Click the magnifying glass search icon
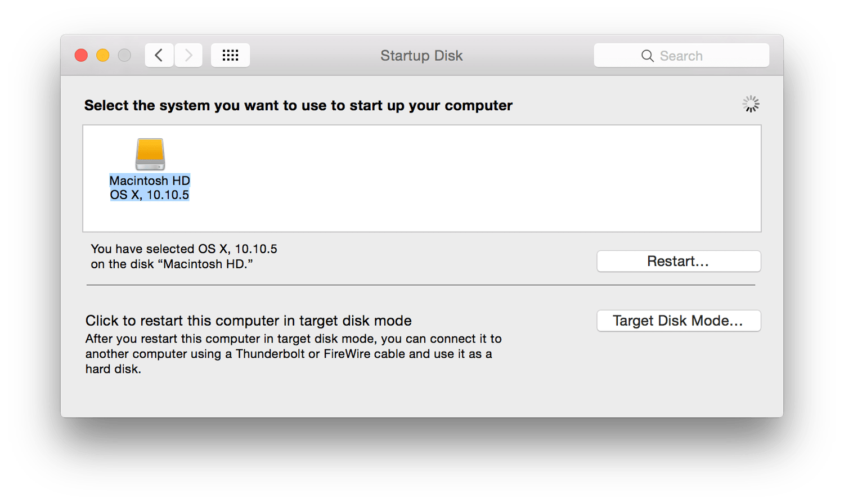This screenshot has height=504, width=844. tap(647, 56)
